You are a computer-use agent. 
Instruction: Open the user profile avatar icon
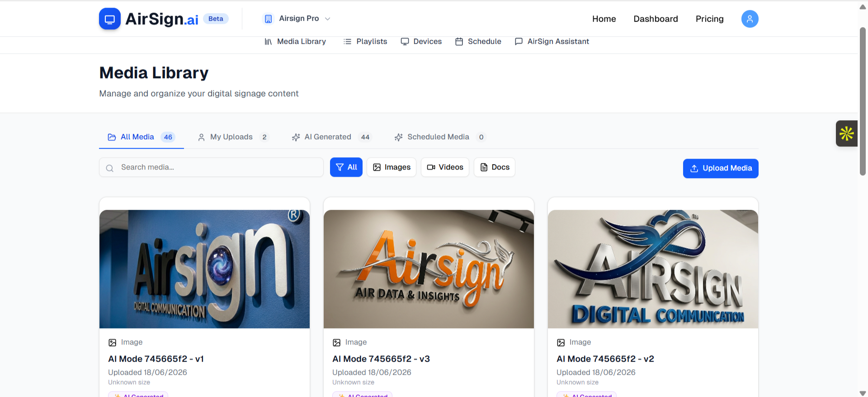tap(750, 19)
